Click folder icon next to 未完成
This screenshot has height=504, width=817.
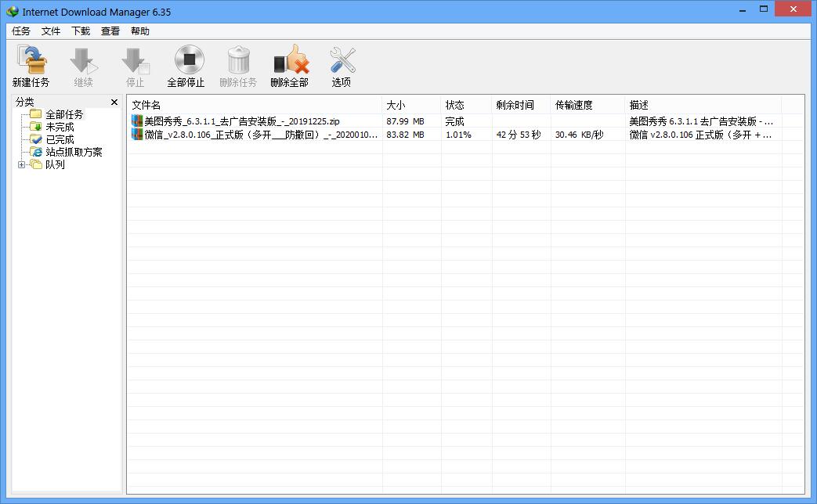coord(36,127)
